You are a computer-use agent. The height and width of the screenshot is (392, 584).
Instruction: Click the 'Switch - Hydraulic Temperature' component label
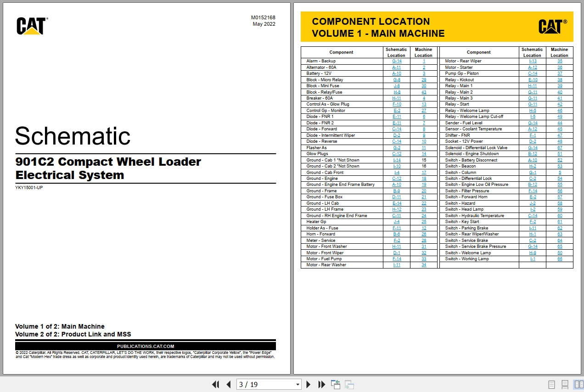point(474,216)
